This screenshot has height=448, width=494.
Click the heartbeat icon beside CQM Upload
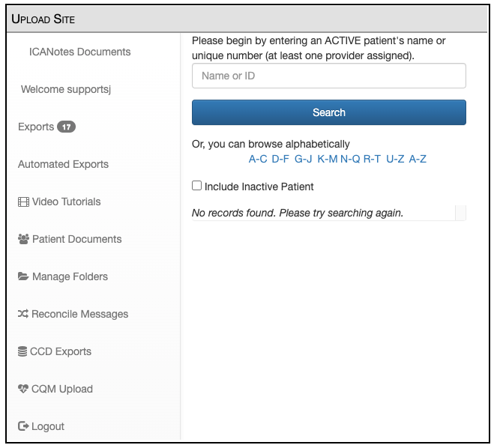[x=23, y=389]
